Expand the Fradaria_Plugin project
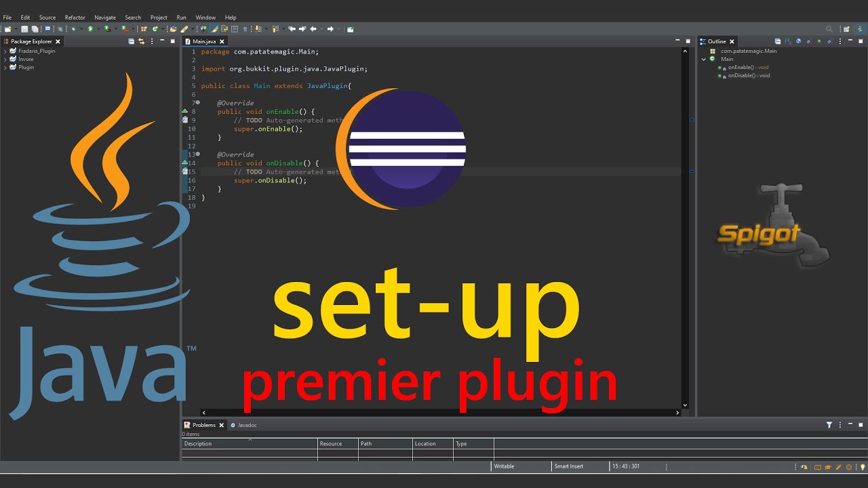The width and height of the screenshot is (868, 488). (5, 51)
